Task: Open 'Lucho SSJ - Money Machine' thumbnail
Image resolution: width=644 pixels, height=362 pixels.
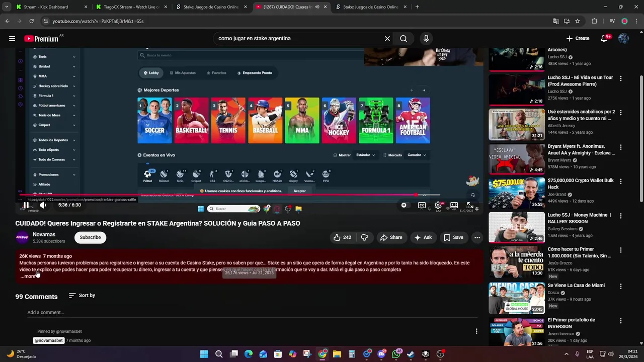Action: tap(517, 227)
